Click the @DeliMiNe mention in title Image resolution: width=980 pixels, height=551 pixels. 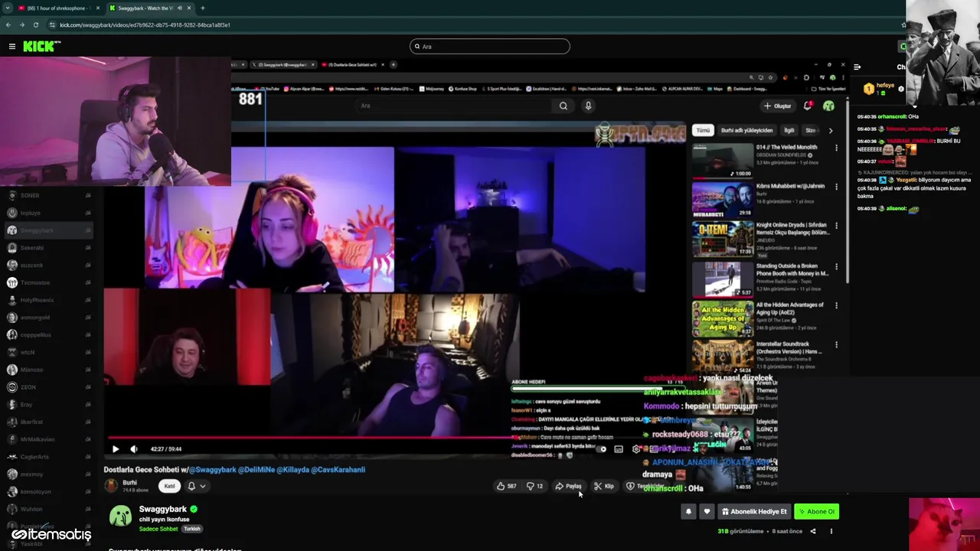click(256, 470)
